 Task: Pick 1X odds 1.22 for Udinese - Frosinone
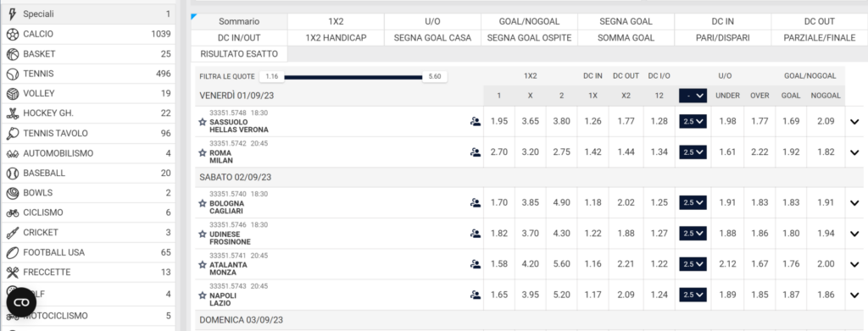tap(593, 233)
